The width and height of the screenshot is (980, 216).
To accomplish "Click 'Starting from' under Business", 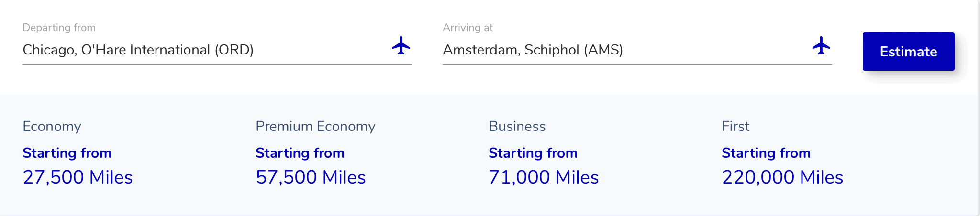I will point(533,153).
